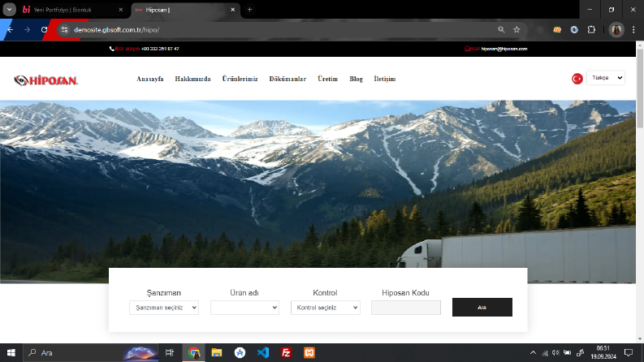Open the Hakkımızda page
Image resolution: width=644 pixels, height=362 pixels.
[x=192, y=79]
